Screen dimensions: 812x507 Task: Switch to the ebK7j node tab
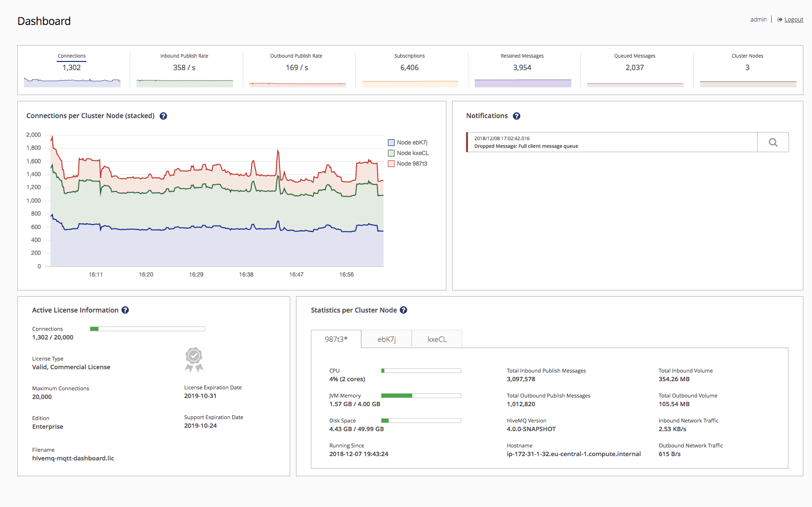pyautogui.click(x=387, y=339)
